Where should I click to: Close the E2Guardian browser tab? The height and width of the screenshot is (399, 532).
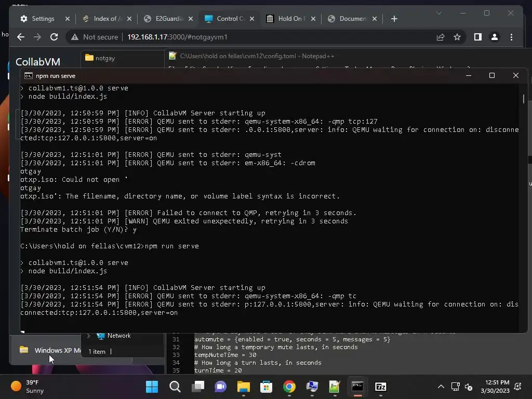tap(190, 19)
